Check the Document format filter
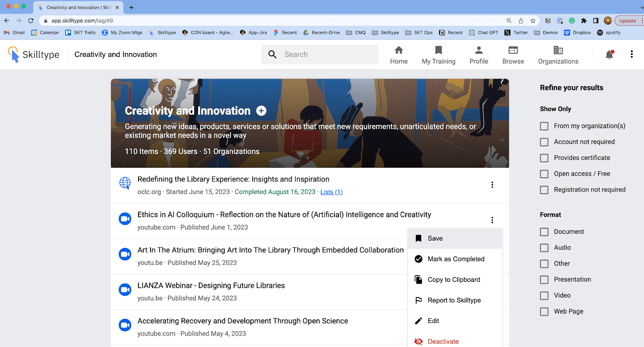The width and height of the screenshot is (644, 347). coord(544,232)
